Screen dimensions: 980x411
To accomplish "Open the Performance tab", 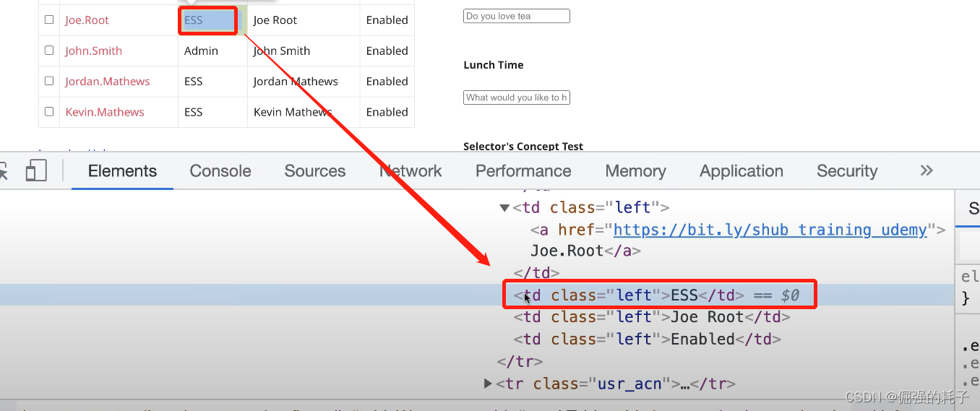I will pyautogui.click(x=523, y=171).
